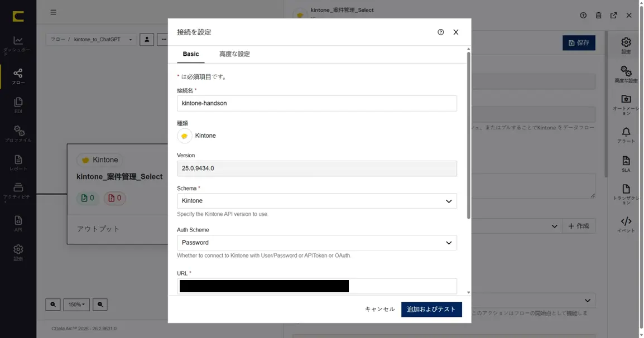This screenshot has width=644, height=338.
Task: Expand the Auth Scheme dropdown
Action: click(x=316, y=243)
